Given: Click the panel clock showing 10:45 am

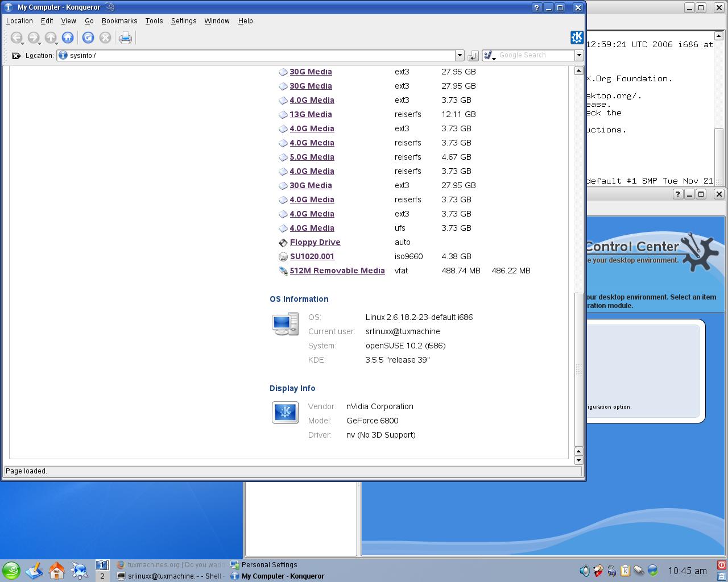Looking at the screenshot, I should point(687,571).
